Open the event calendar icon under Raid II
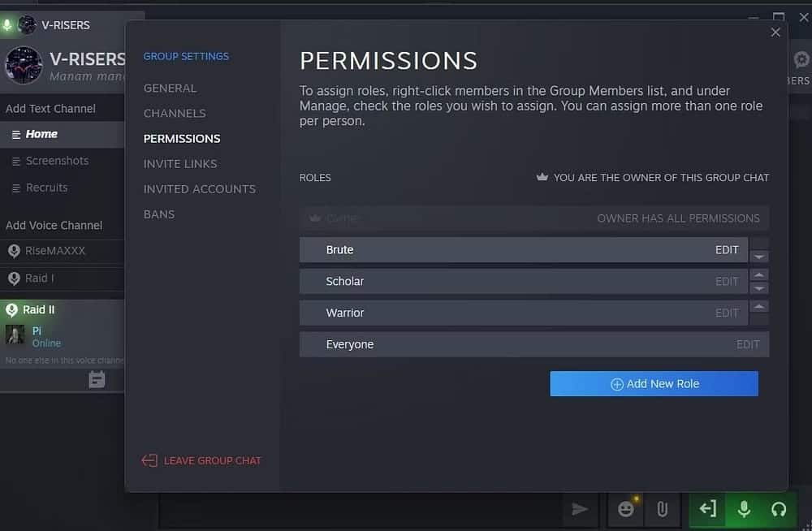 click(97, 378)
